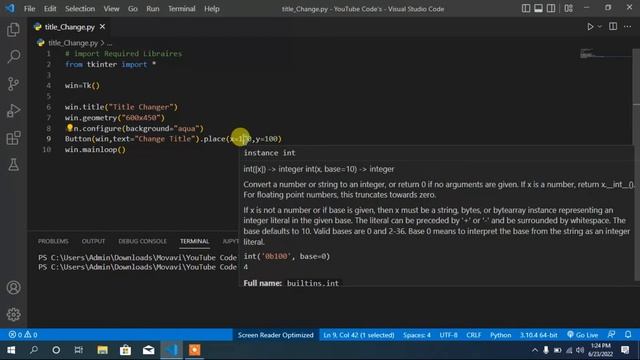Select language mode Python in status bar

(500, 335)
